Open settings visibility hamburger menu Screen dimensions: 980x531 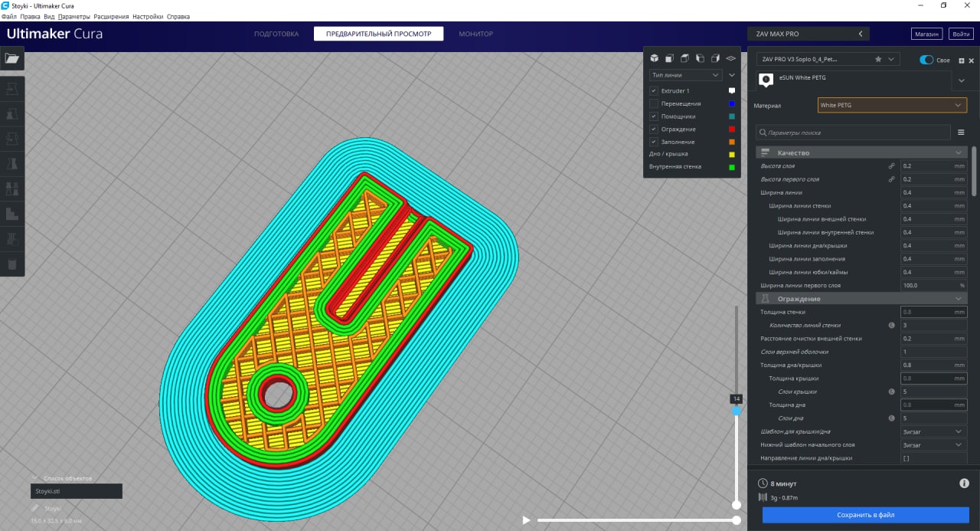[961, 133]
